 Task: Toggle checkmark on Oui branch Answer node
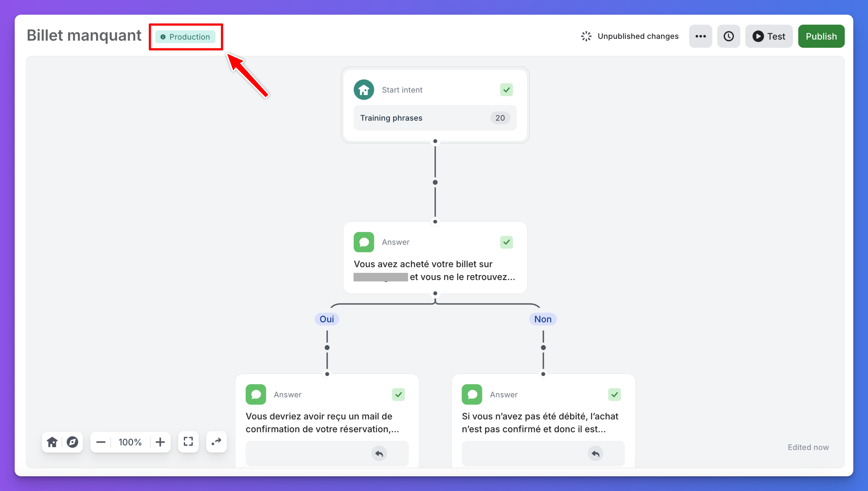tap(398, 394)
